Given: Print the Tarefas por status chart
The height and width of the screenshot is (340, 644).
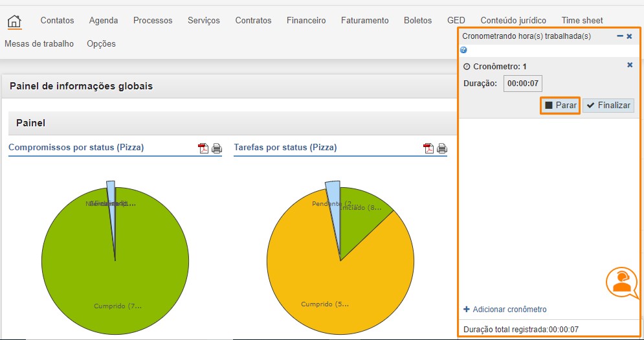Looking at the screenshot, I should click(442, 148).
